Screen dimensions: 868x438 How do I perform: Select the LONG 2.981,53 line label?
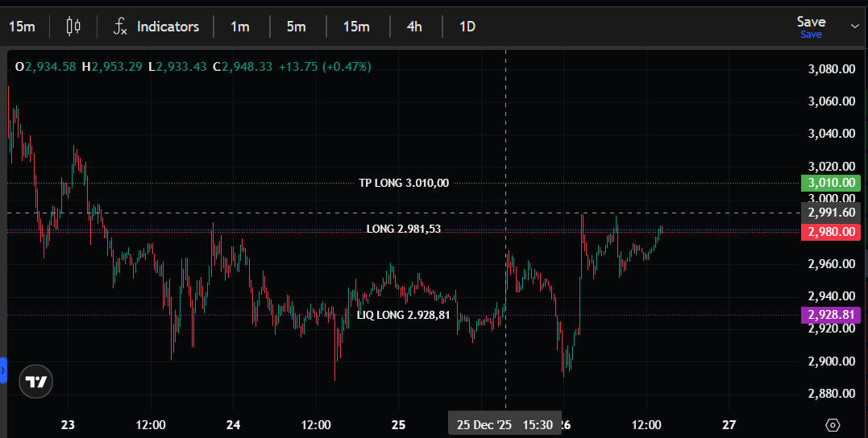[x=404, y=229]
